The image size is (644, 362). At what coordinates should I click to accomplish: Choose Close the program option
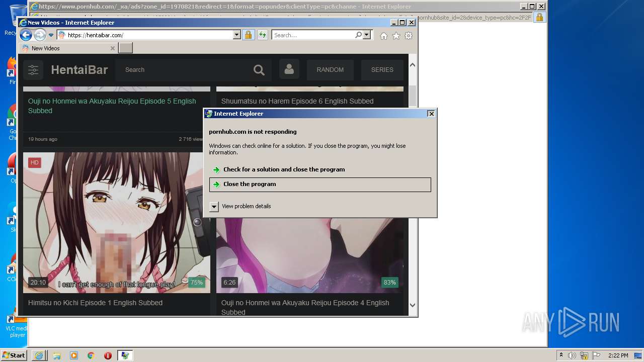click(320, 185)
